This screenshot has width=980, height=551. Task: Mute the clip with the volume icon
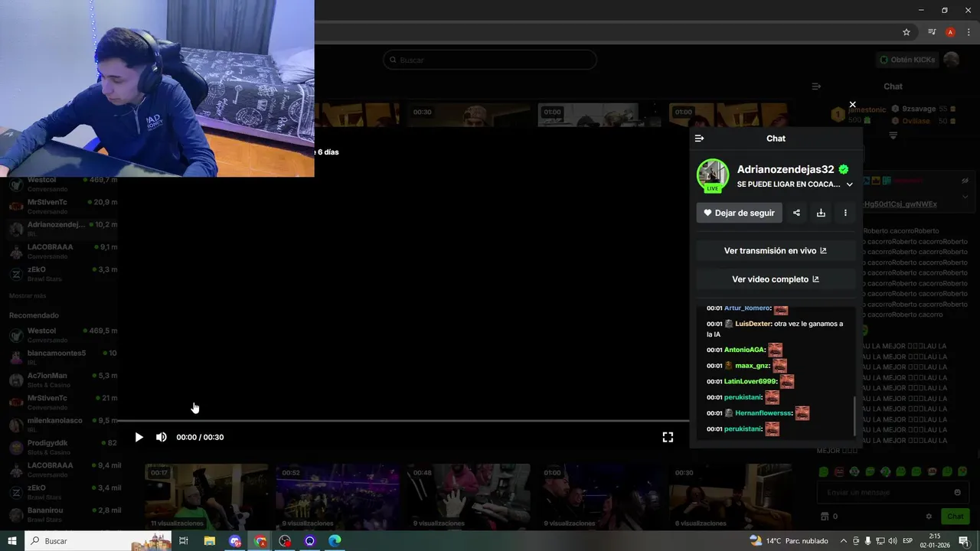[161, 437]
